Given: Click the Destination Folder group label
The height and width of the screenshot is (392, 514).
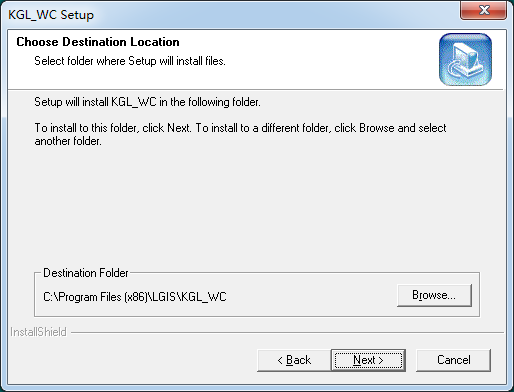Looking at the screenshot, I should pos(86,273).
